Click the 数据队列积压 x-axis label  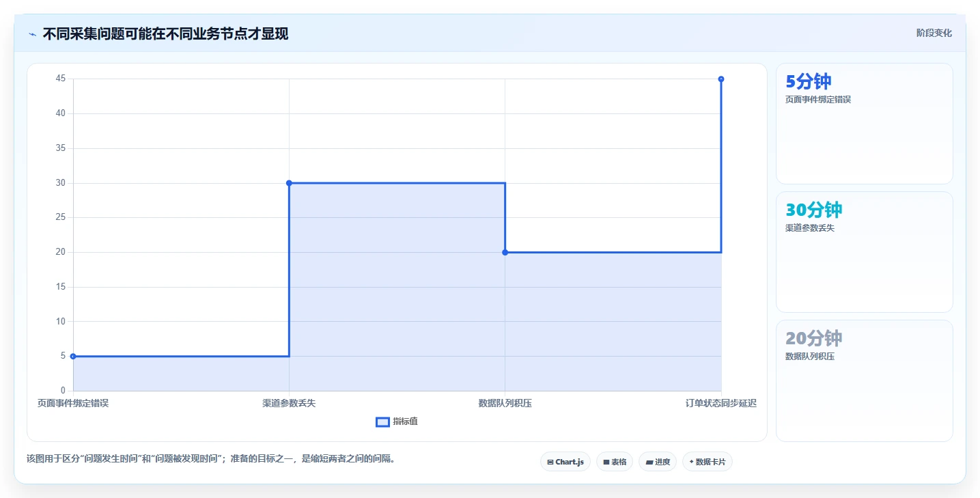(x=505, y=403)
